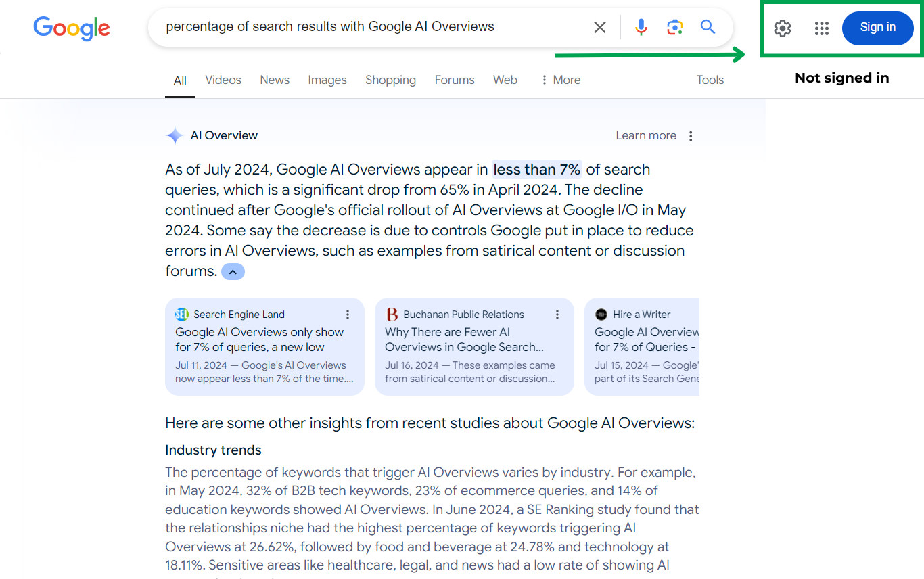Open quick settings gear icon
The width and height of the screenshot is (924, 579).
[x=783, y=28]
